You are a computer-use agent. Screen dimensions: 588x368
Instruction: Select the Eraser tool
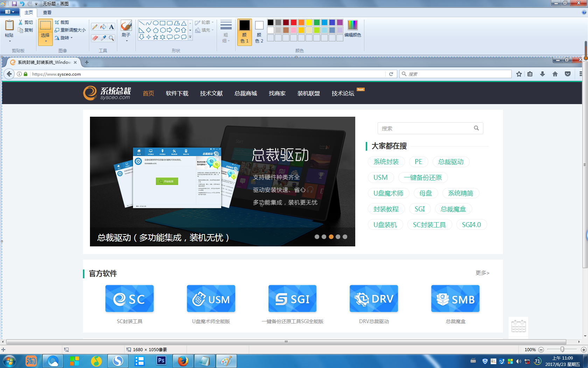click(x=95, y=38)
